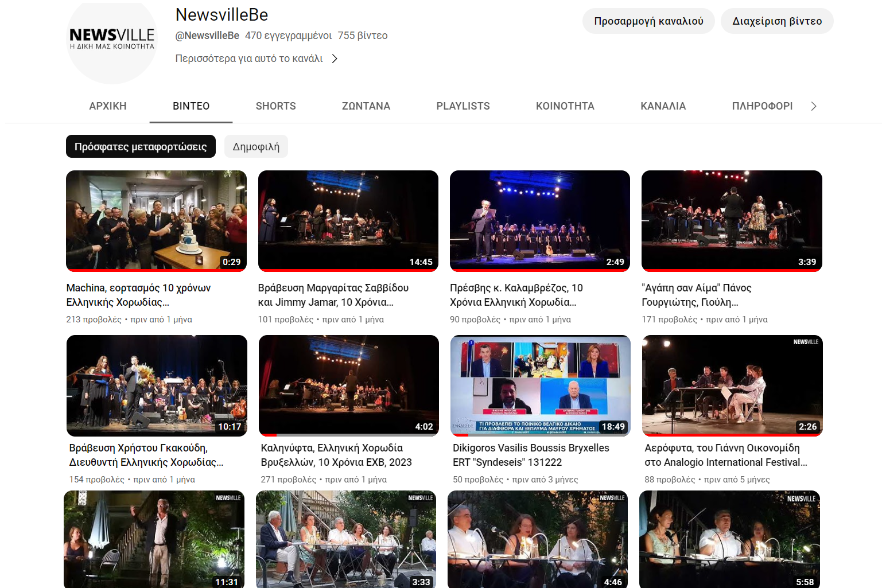This screenshot has height=588, width=882.
Task: Open the ΚΑΝΑΛΙΑ tab
Action: coord(663,106)
